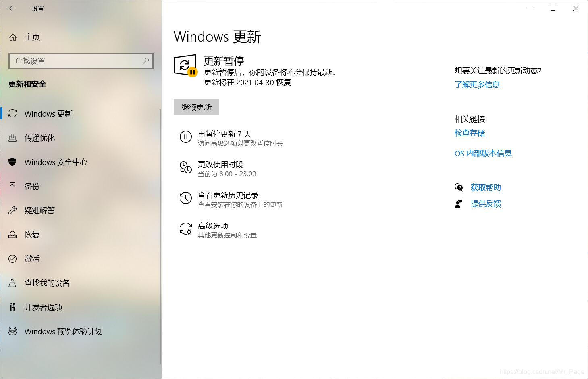Click the 查看安装在你的设备上的更新 description

[x=240, y=205]
